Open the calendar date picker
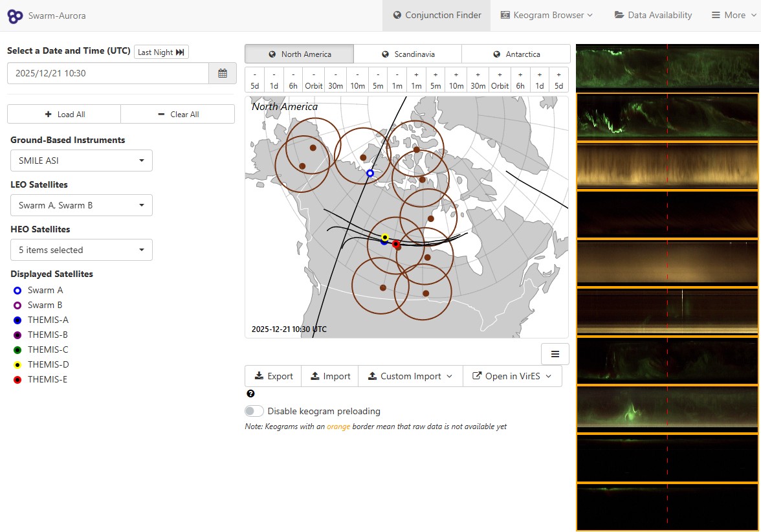The width and height of the screenshot is (761, 532). point(222,74)
